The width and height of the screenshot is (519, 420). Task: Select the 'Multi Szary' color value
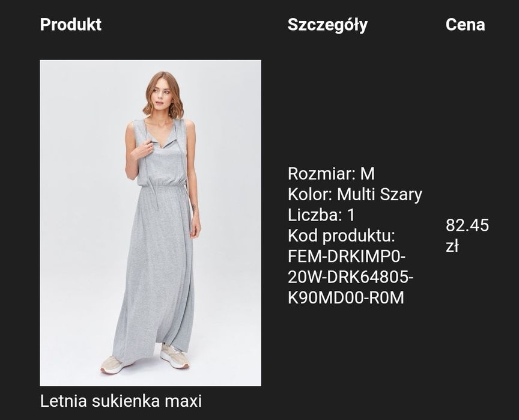click(x=380, y=195)
